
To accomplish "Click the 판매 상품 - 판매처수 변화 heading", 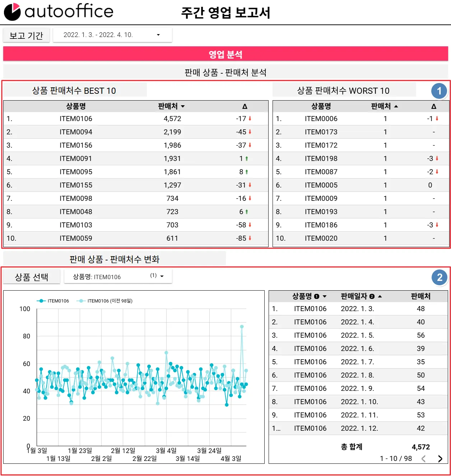I will (x=115, y=259).
